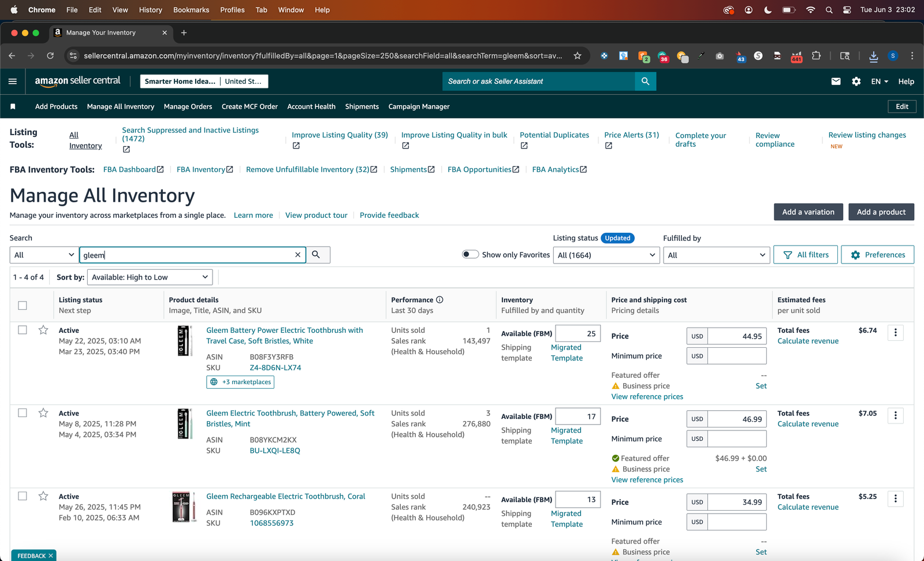The image size is (924, 561).
Task: Open the FBA Dashboard link
Action: (x=133, y=169)
